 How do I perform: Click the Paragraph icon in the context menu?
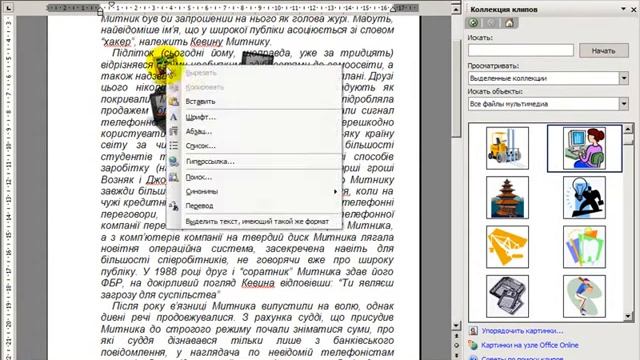point(174,131)
